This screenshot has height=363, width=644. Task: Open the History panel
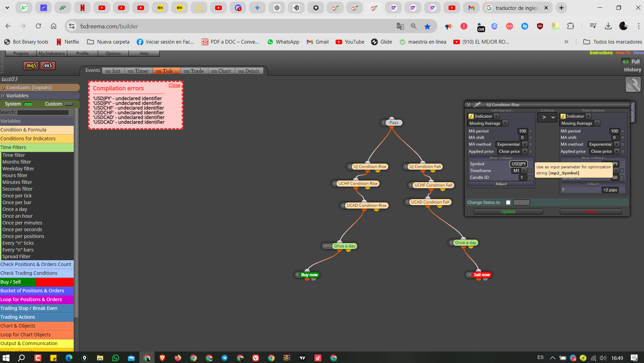[632, 70]
